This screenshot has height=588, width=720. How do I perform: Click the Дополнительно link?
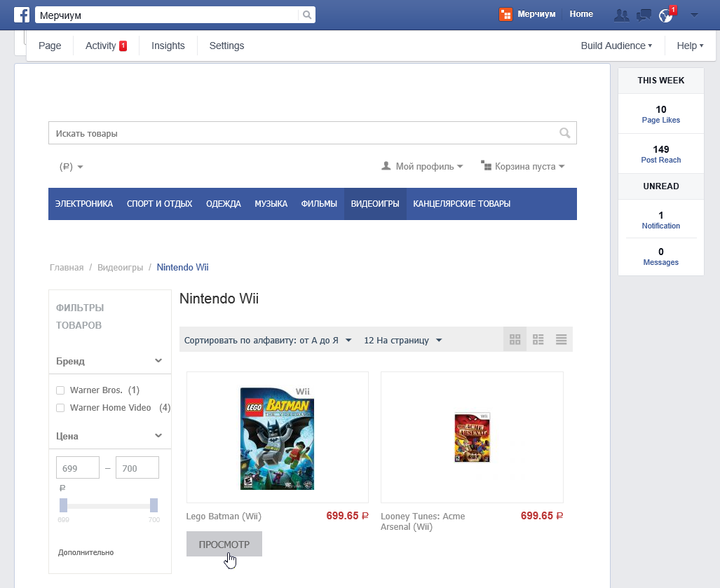(86, 553)
